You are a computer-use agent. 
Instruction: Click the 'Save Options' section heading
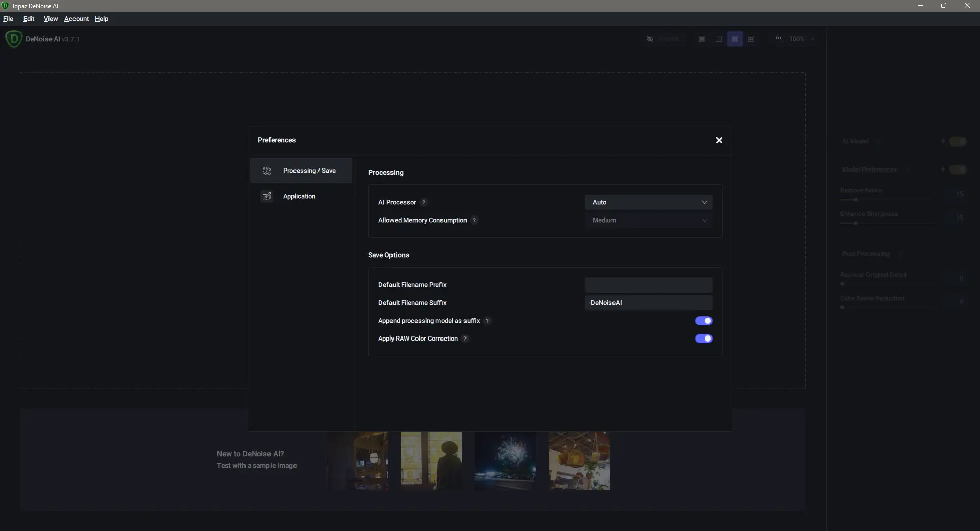tap(388, 255)
